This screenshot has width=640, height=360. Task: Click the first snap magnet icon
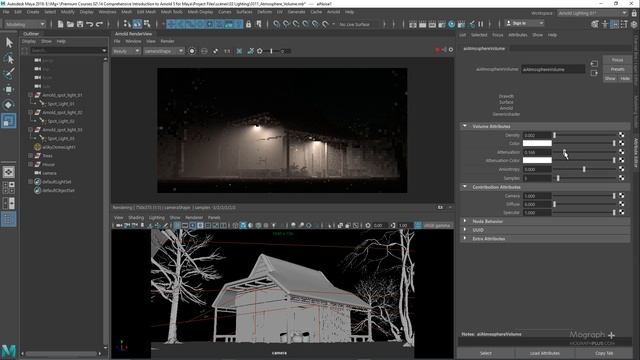coord(276,24)
